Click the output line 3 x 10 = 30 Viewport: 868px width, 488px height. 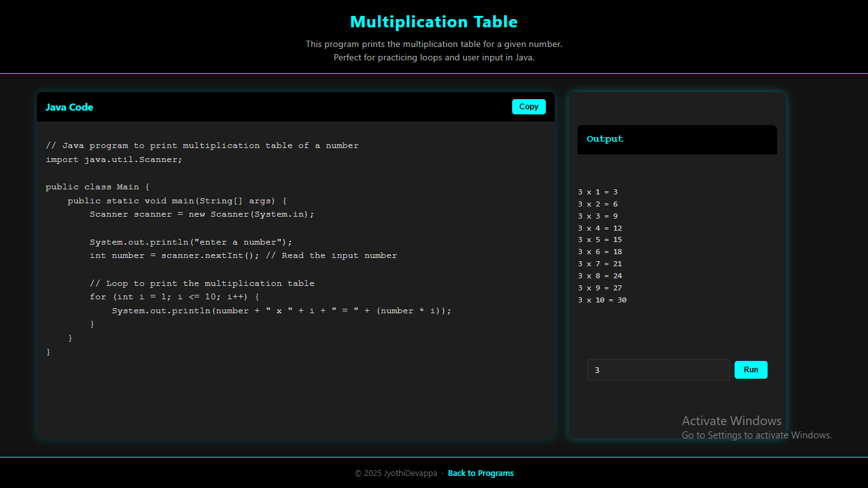[x=602, y=299]
